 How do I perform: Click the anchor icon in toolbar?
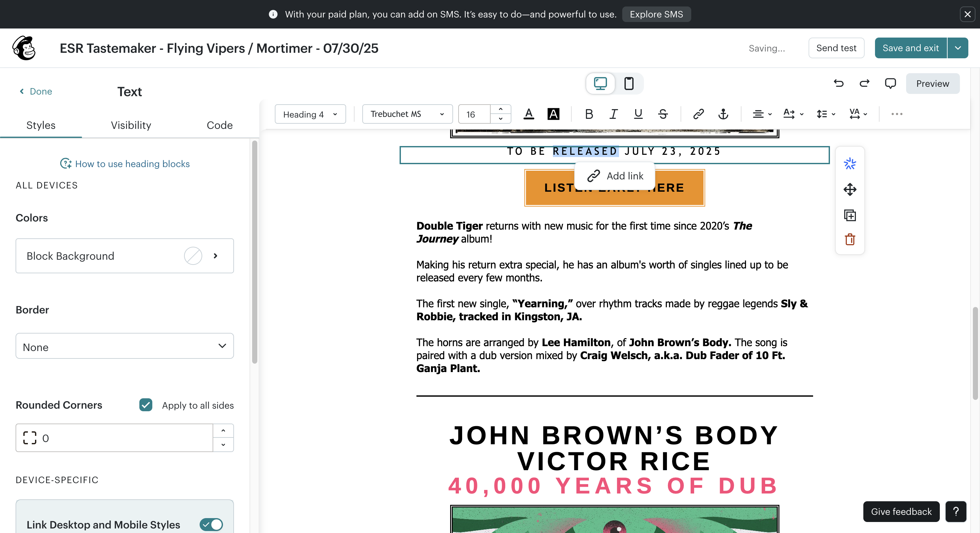coord(723,114)
